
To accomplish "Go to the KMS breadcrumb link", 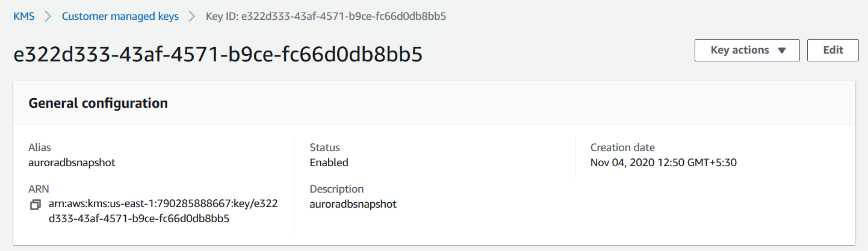I will click(24, 16).
